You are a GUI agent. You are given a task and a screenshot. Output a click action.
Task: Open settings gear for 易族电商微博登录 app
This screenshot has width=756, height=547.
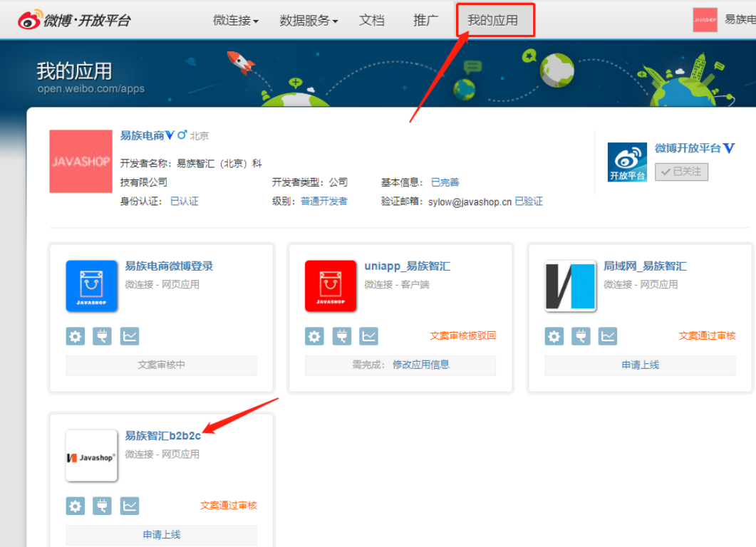click(x=76, y=336)
